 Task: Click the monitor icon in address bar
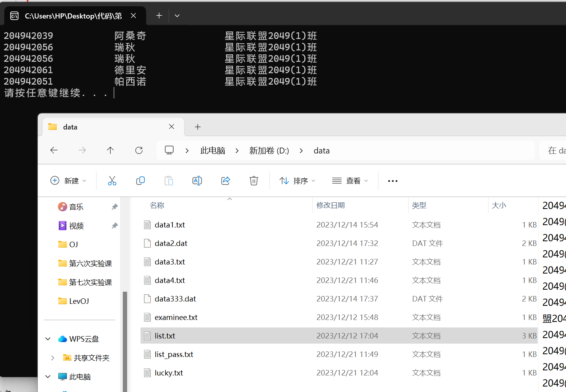[x=169, y=150]
